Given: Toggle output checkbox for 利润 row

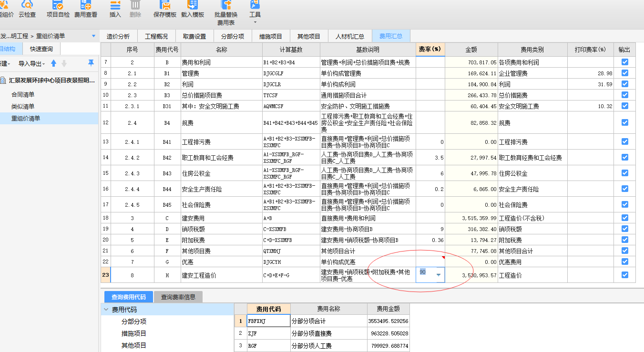Looking at the screenshot, I should pos(624,84).
